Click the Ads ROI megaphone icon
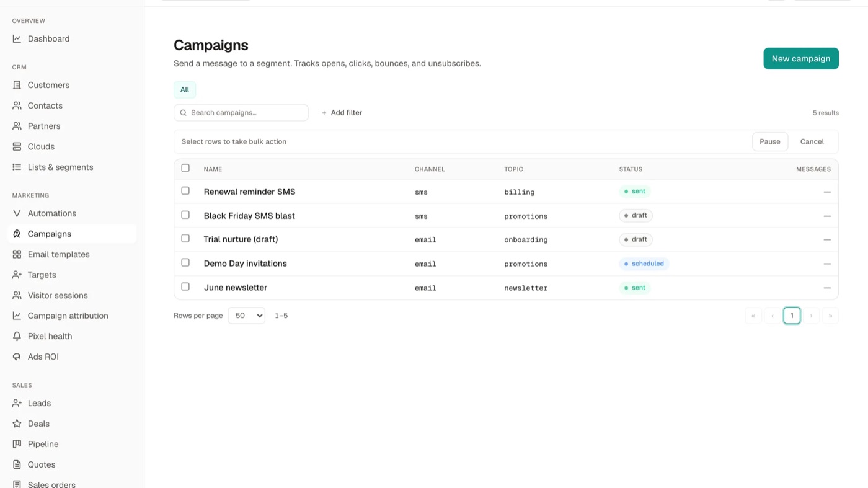The height and width of the screenshot is (488, 868). (17, 357)
